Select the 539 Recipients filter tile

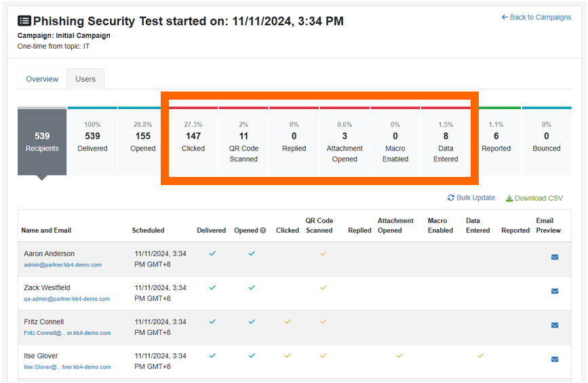coord(42,141)
